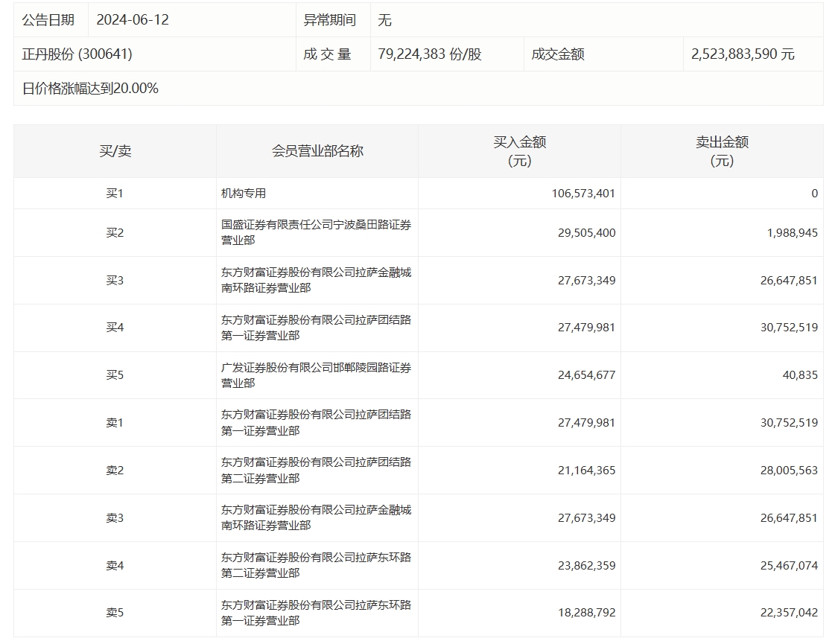The image size is (835, 644).
Task: Click the 异常期间 field label
Action: tap(329, 20)
